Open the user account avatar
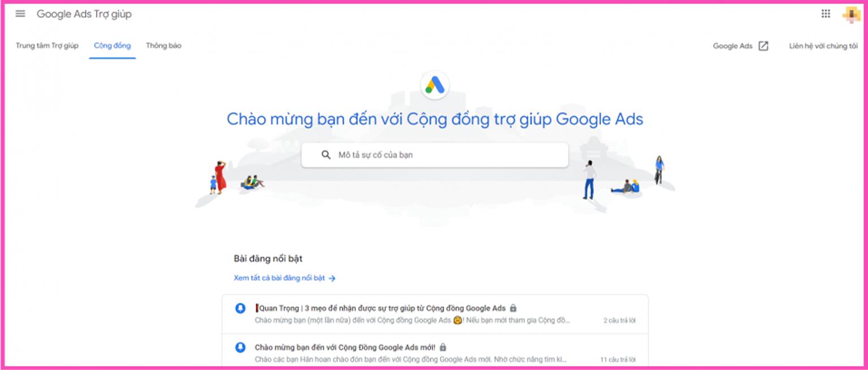This screenshot has width=868, height=370. click(x=852, y=15)
